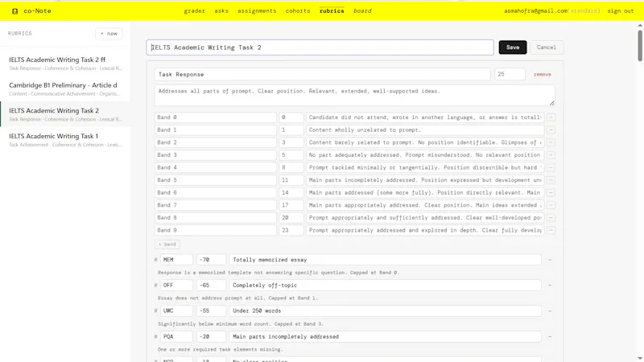Click the 'Totally memorized essay' field
The image size is (644, 362).
(386, 260)
